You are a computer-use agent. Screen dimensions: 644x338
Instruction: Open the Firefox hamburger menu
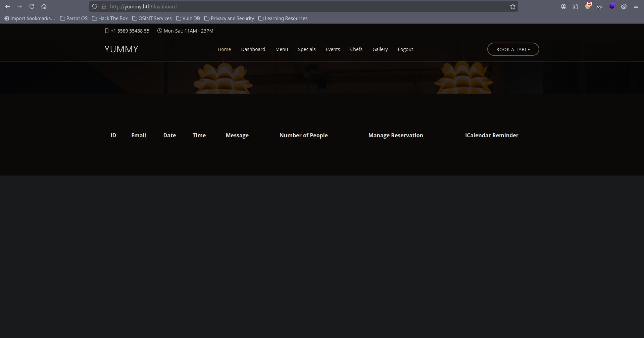636,6
